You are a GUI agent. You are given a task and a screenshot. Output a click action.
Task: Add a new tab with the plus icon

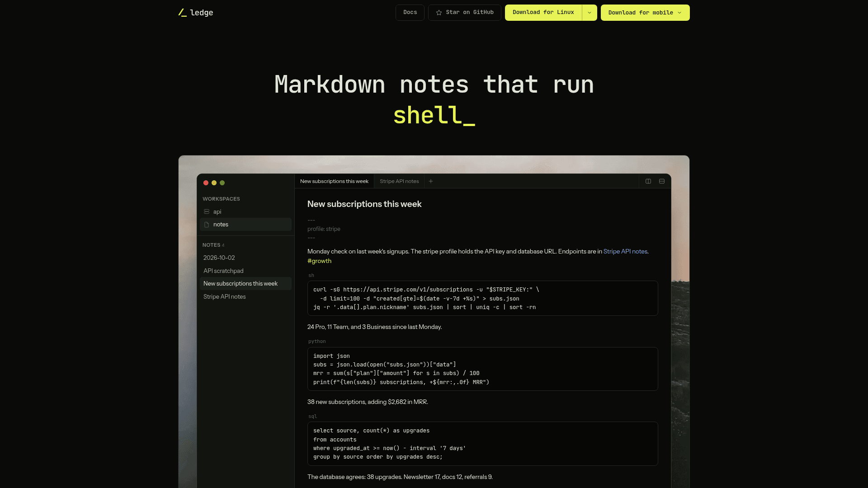point(431,181)
